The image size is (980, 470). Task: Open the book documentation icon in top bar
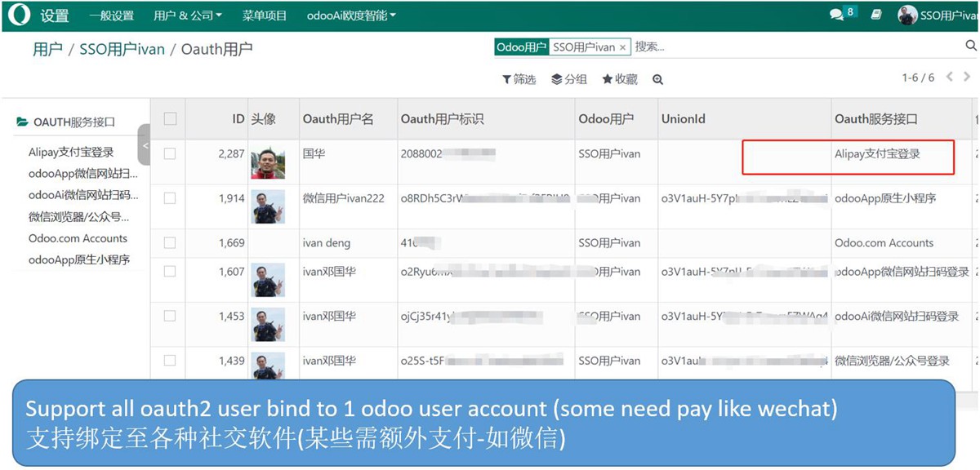(x=876, y=15)
